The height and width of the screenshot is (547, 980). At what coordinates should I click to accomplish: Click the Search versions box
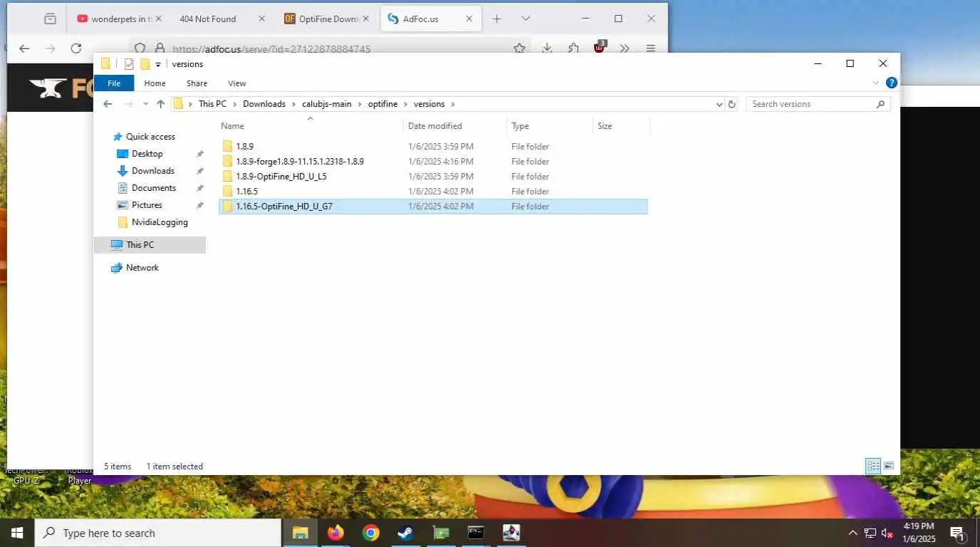818,104
